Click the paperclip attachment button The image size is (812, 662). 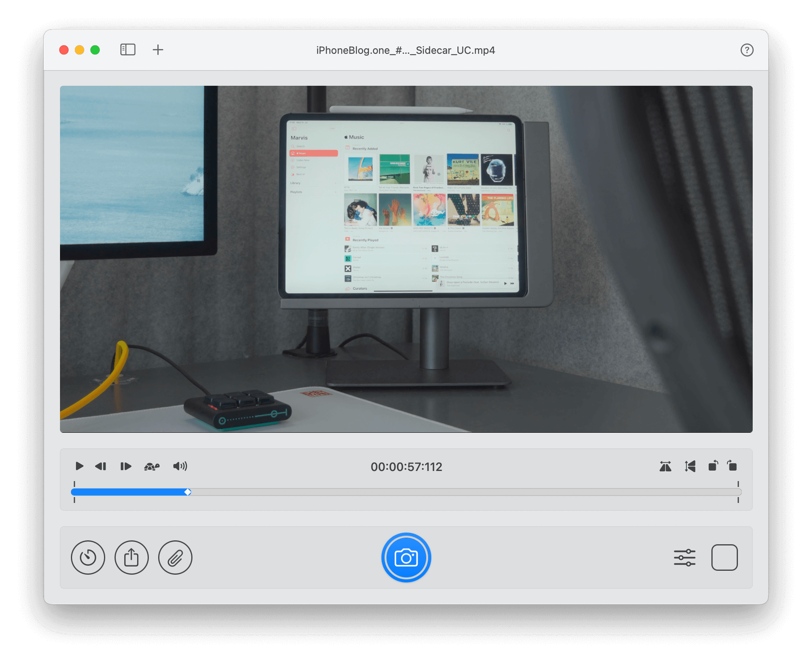pyautogui.click(x=175, y=557)
